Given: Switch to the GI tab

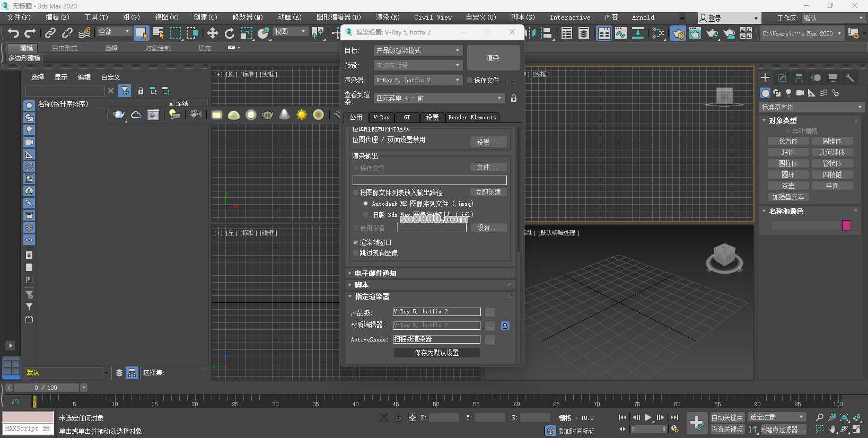Looking at the screenshot, I should coord(407,117).
